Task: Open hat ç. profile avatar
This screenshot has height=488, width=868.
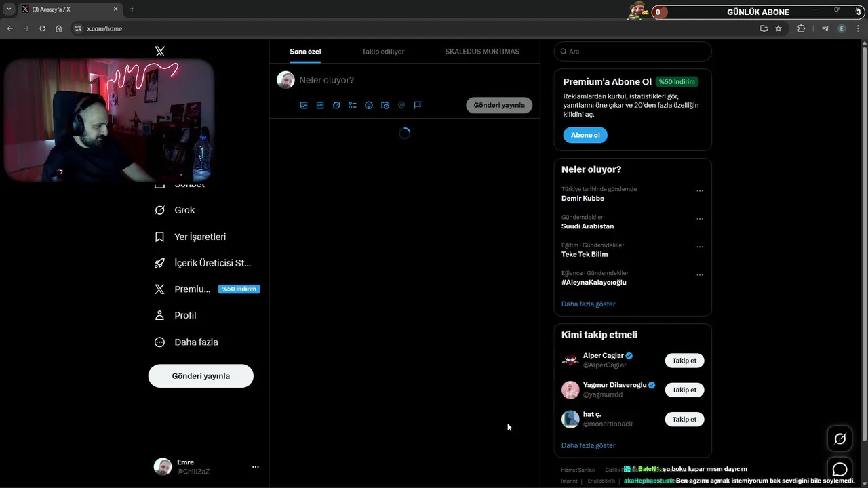Action: (570, 419)
